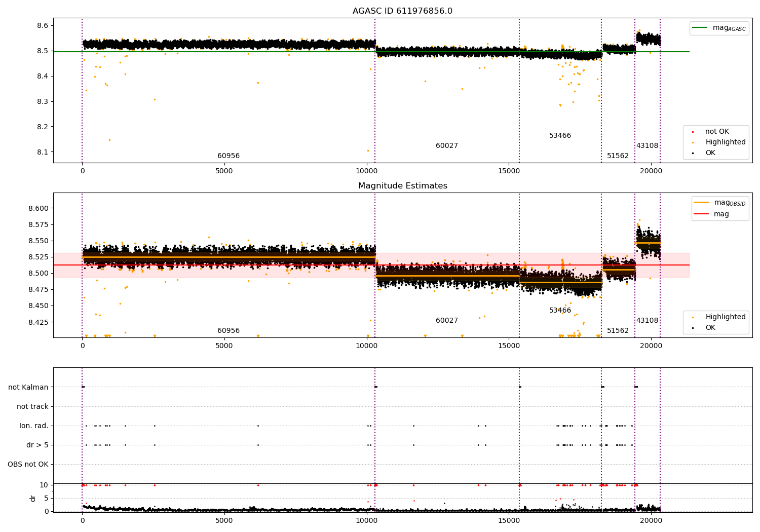Viewport: 760px width, 532px height.
Task: Click obsid label 60956 in top plot
Action: [229, 156]
